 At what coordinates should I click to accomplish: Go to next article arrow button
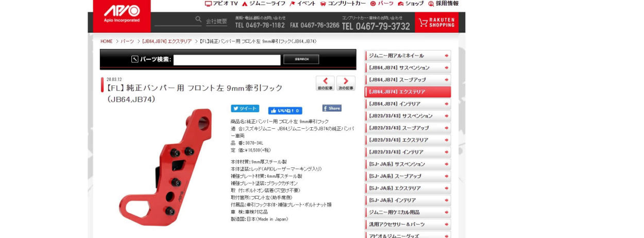pos(346,83)
